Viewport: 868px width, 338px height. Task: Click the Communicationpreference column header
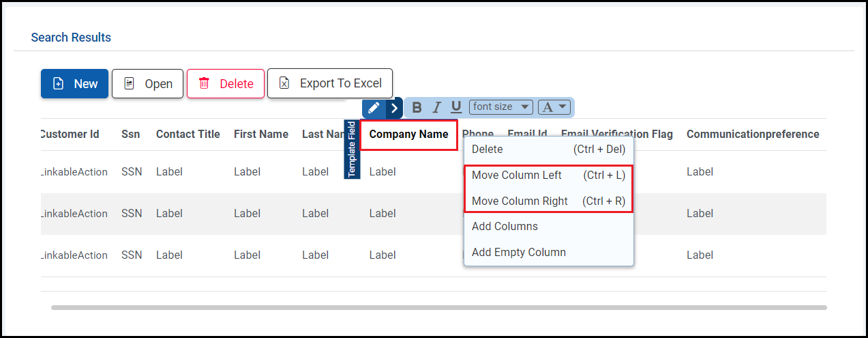pyautogui.click(x=753, y=135)
